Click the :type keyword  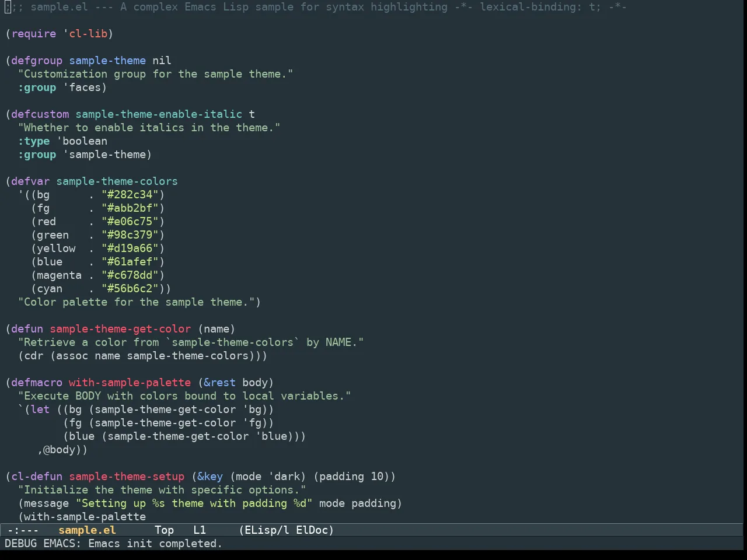point(34,141)
